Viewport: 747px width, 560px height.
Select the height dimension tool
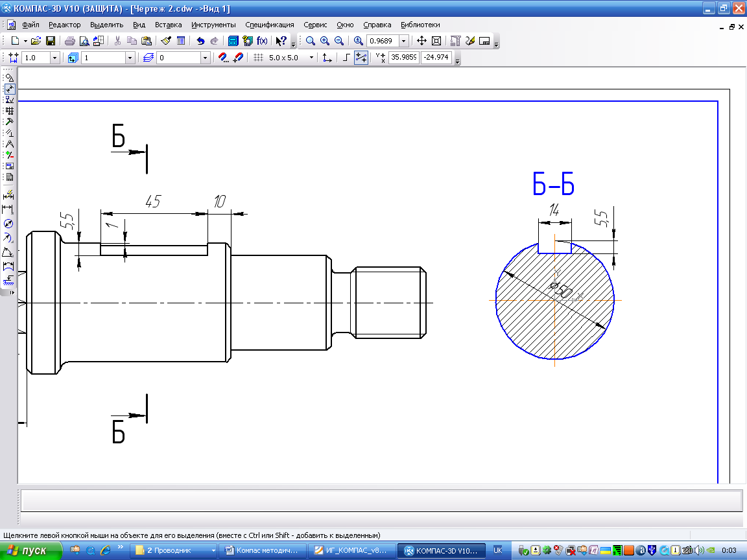[8, 280]
